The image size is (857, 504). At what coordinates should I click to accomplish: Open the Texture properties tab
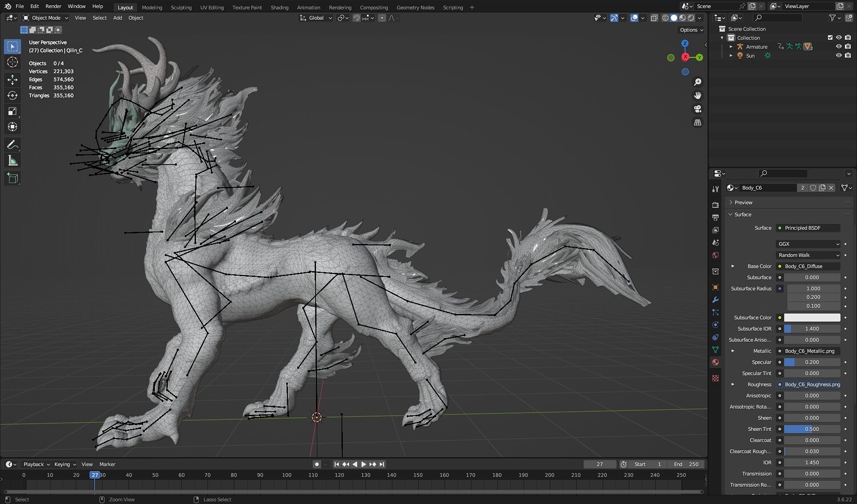click(715, 378)
